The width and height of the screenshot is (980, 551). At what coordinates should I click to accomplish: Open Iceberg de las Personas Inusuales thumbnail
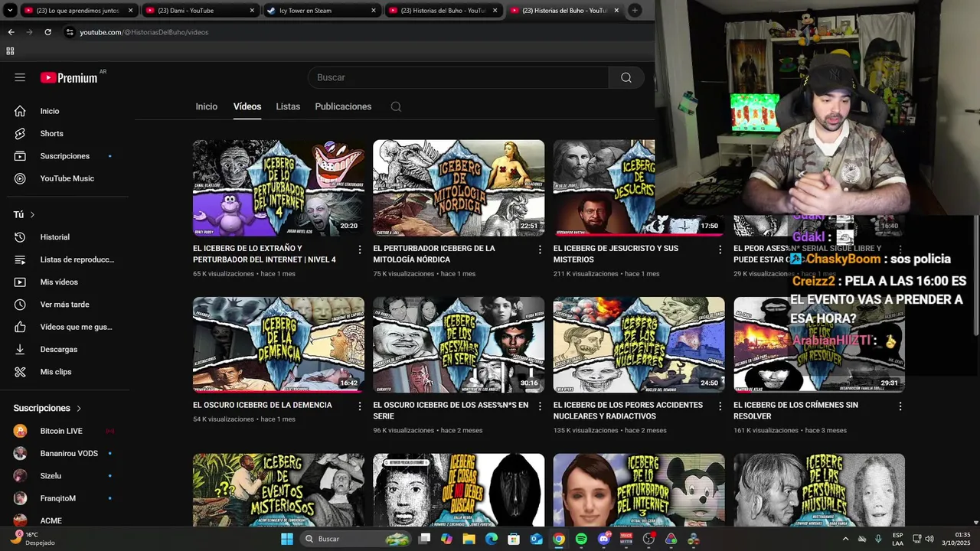819,490
